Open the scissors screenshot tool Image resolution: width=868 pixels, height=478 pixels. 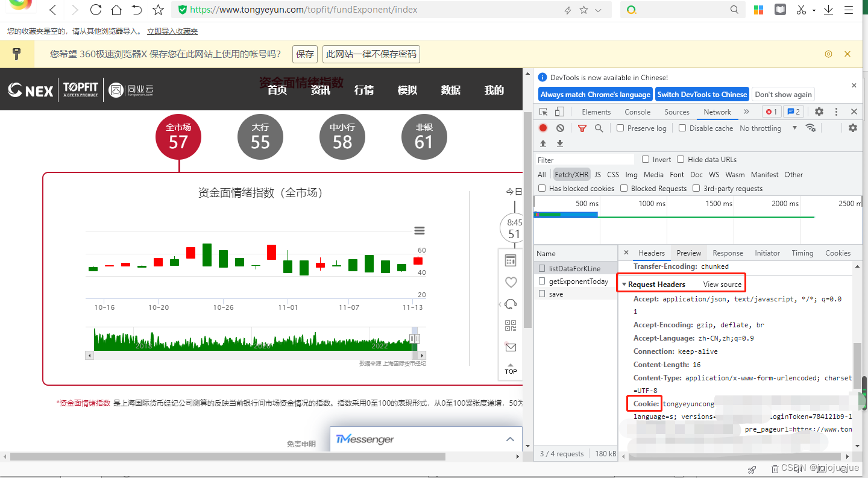(x=801, y=10)
